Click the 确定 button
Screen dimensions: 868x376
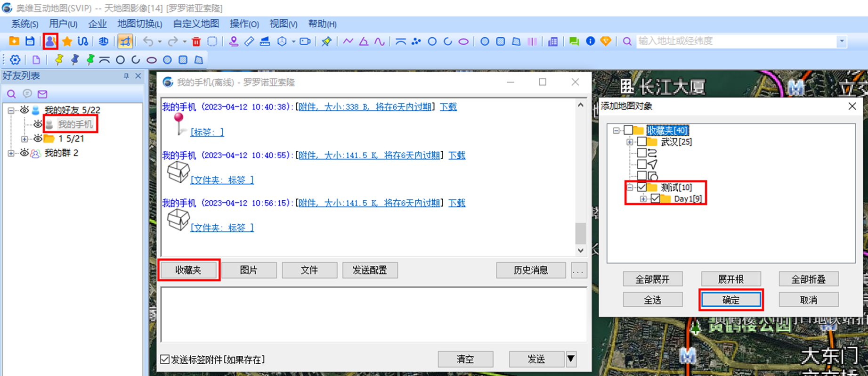pyautogui.click(x=730, y=300)
